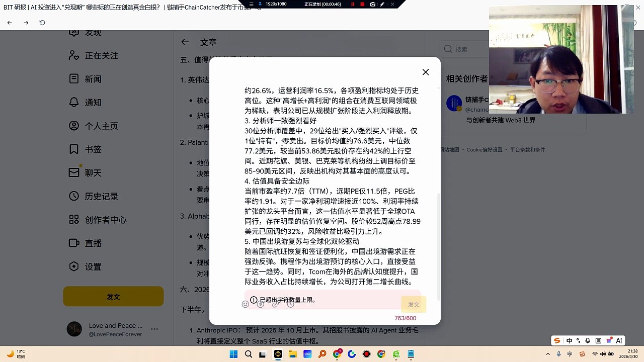This screenshot has width=644, height=362.
Task: Click the composer dialog scrollbar
Action: pyautogui.click(x=438, y=246)
